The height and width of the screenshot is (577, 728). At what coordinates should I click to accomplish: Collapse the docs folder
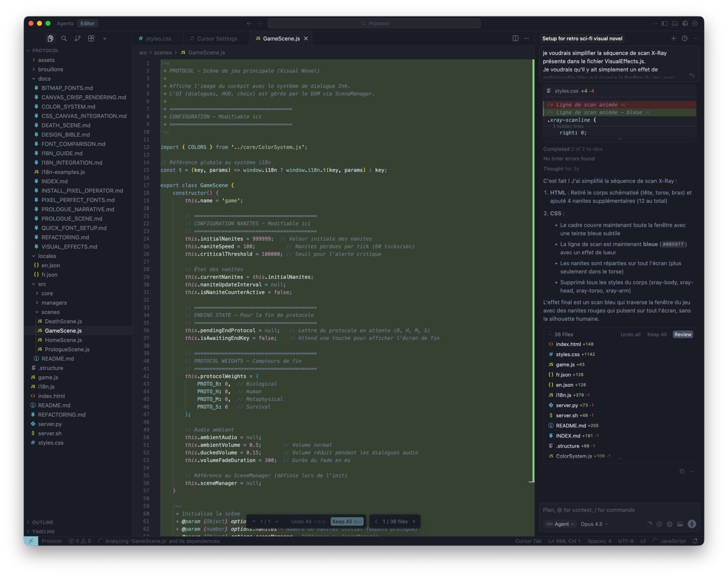(44, 78)
